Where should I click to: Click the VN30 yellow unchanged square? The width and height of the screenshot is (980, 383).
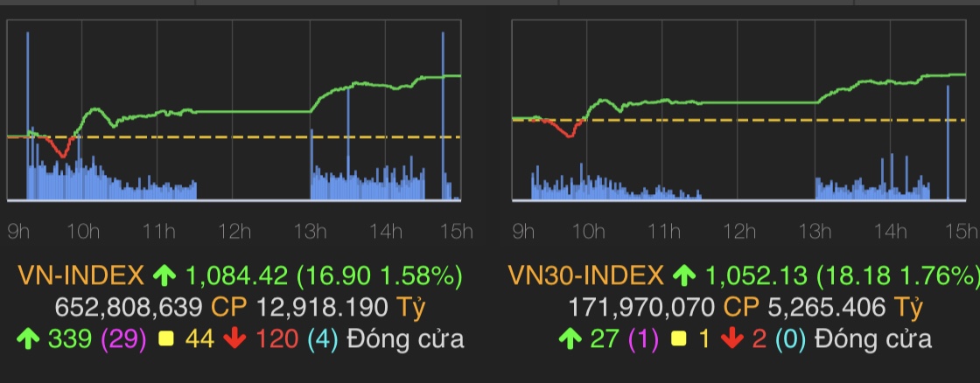point(679,340)
